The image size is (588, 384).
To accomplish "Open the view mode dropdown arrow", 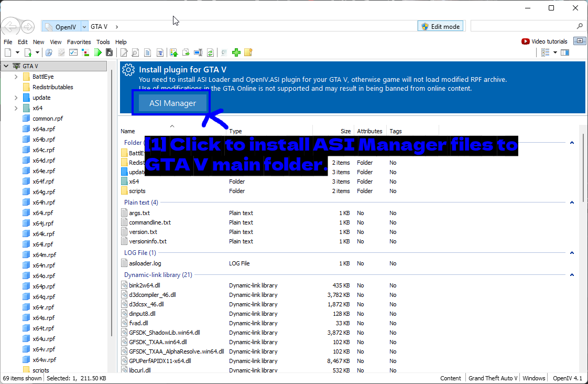I will (x=556, y=52).
